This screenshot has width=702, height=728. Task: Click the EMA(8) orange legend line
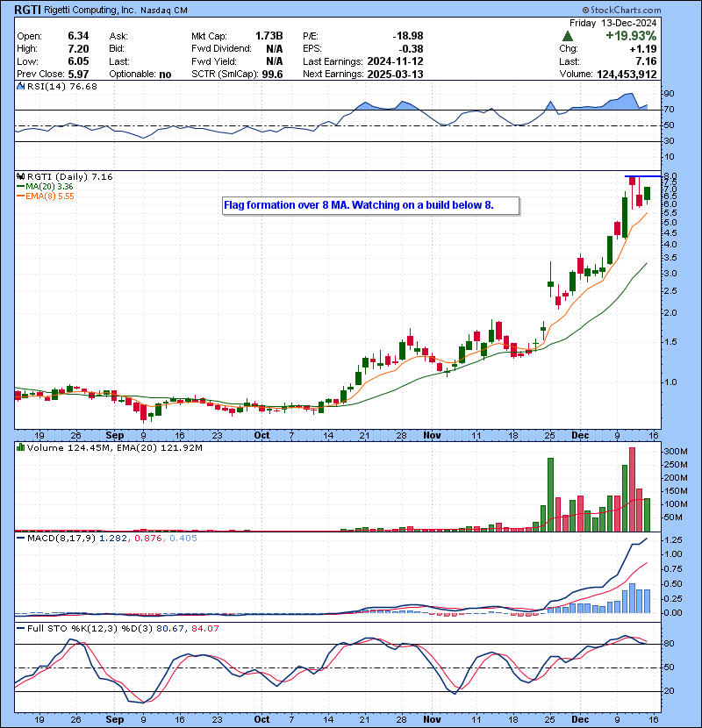20,196
